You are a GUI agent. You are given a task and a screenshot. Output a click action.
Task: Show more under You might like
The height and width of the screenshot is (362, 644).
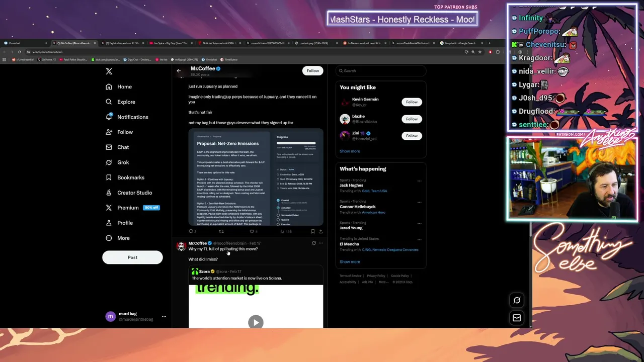(x=350, y=151)
